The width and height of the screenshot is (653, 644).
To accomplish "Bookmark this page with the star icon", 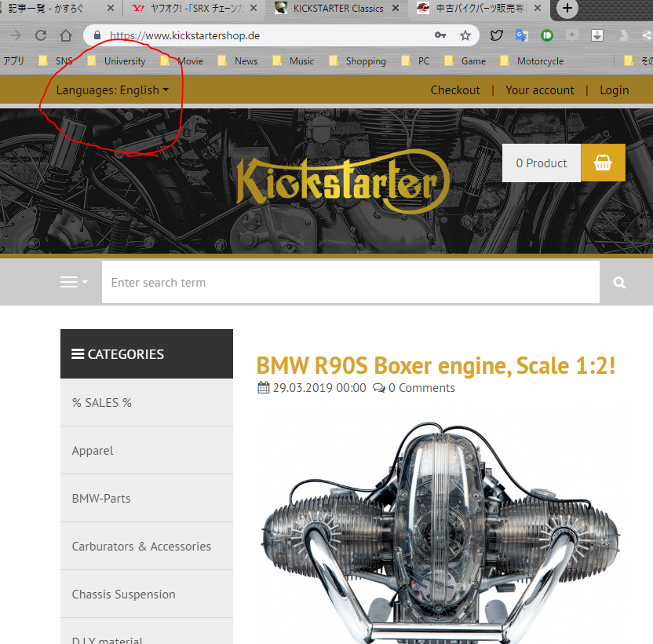I will click(x=465, y=35).
